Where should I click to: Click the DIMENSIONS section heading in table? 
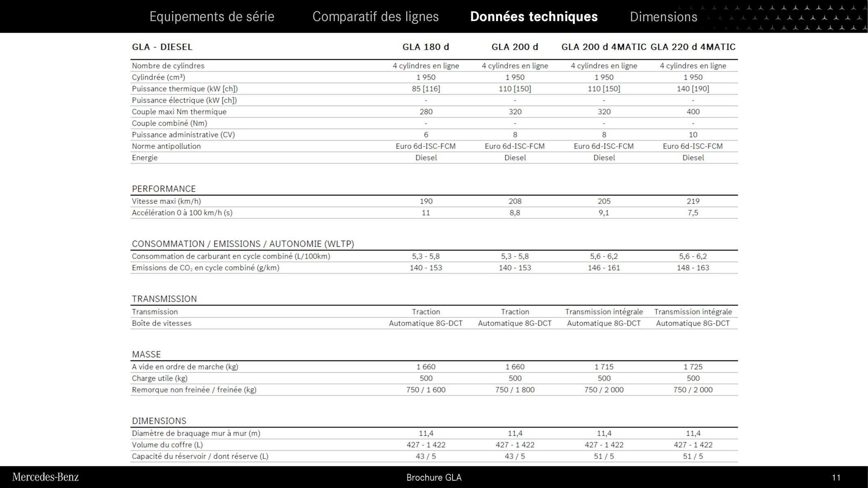coord(159,421)
